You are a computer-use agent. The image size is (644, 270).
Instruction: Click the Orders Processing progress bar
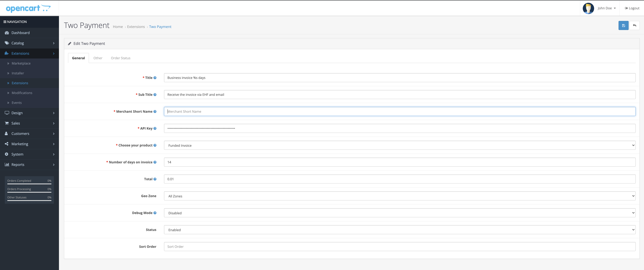click(29, 192)
